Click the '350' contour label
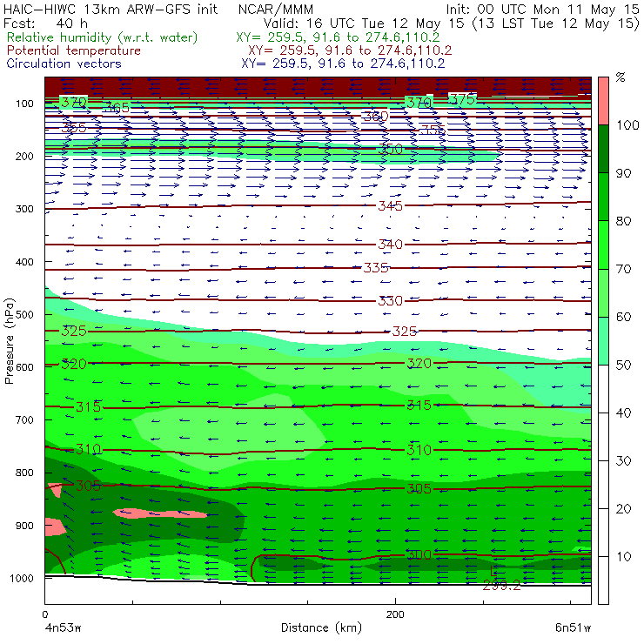644x644 pixels. (x=390, y=149)
